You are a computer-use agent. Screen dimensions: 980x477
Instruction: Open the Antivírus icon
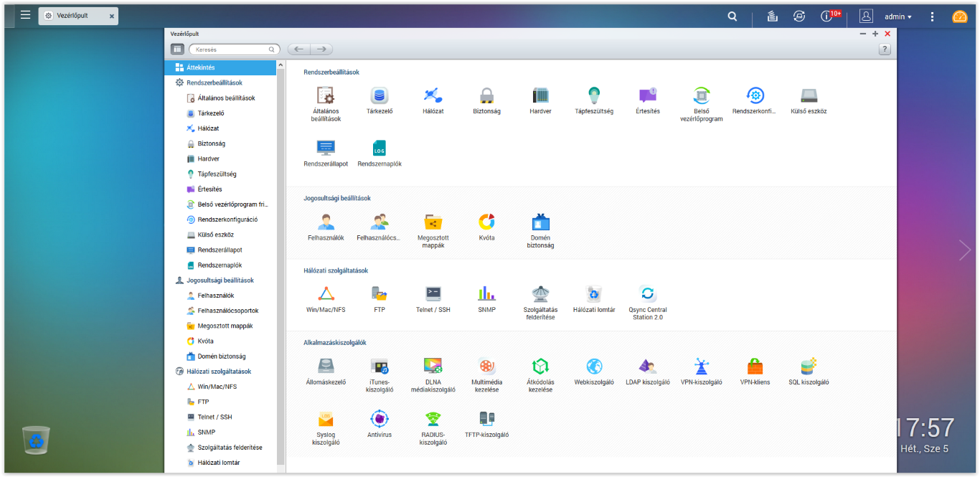click(379, 419)
